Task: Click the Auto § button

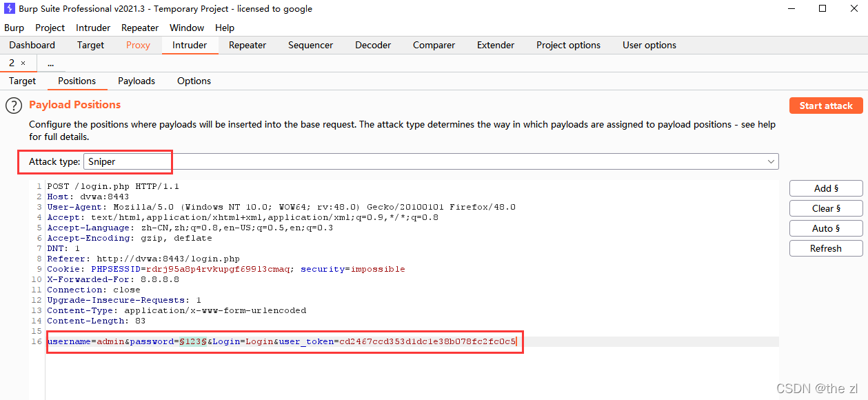Action: (826, 228)
